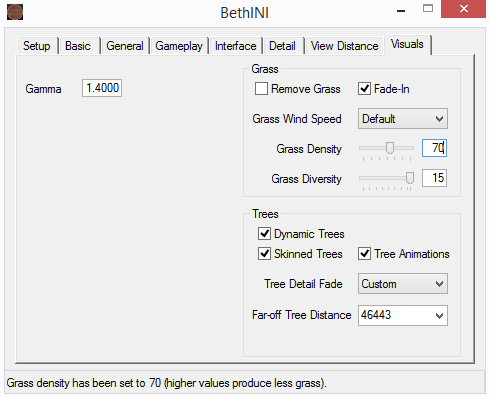Click the 'Grass density has been set to 70' status text
Image resolution: width=489 pixels, height=397 pixels.
pos(166,383)
